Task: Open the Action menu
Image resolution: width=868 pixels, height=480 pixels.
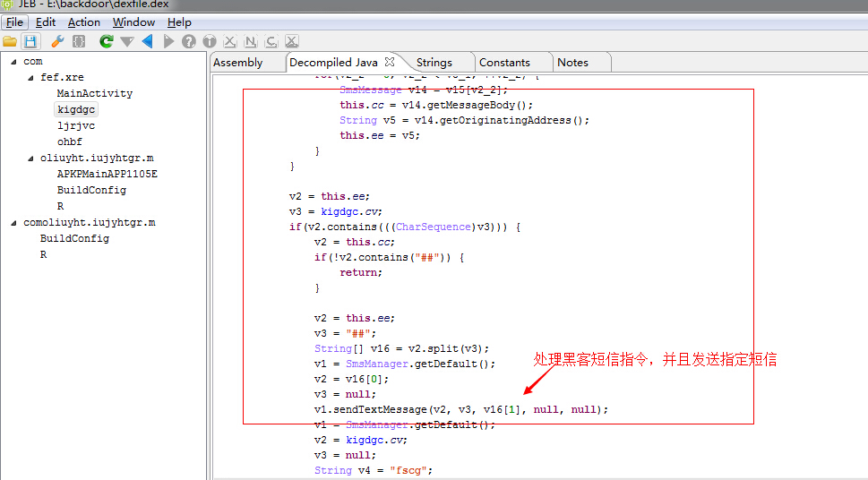Action: coord(84,22)
